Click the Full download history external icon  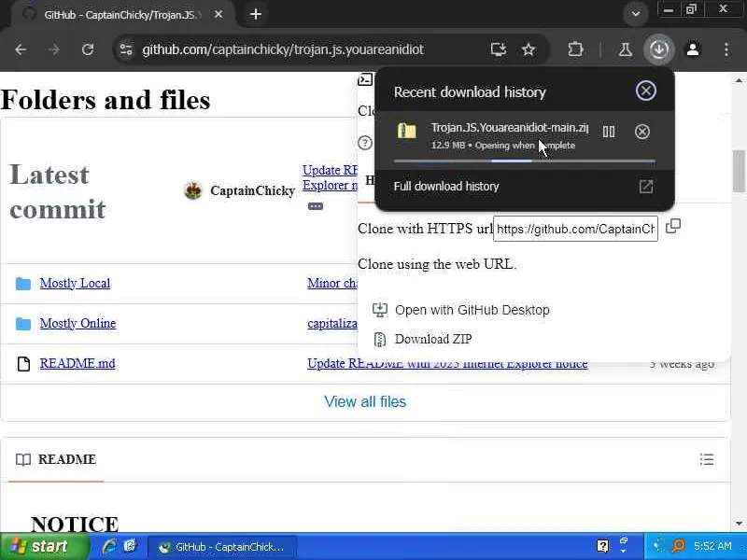(x=645, y=186)
